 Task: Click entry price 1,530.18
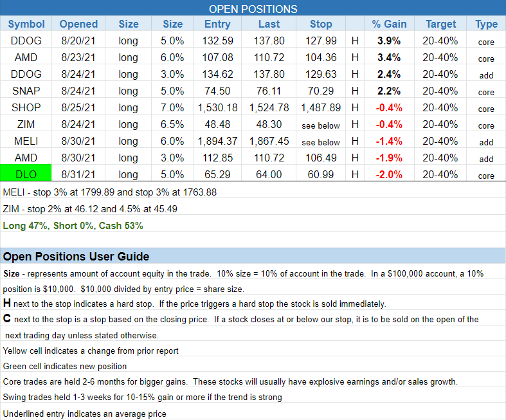click(217, 107)
